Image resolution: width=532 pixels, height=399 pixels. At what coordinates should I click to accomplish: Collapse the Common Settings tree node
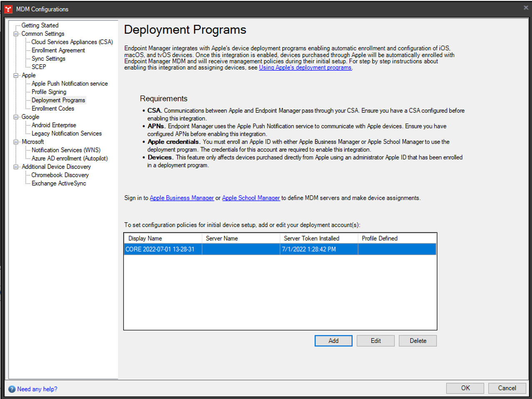[16, 34]
